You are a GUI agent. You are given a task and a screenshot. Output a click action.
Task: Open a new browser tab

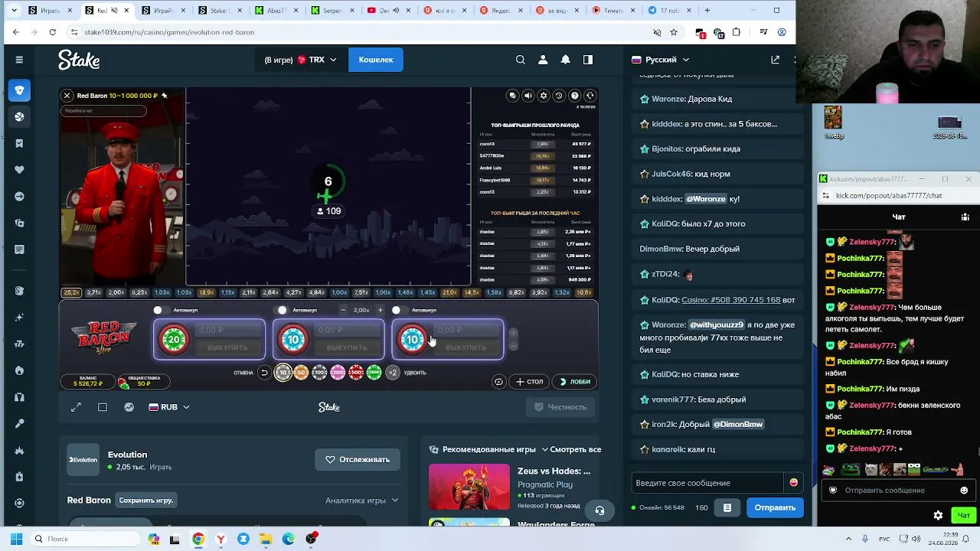click(x=707, y=11)
